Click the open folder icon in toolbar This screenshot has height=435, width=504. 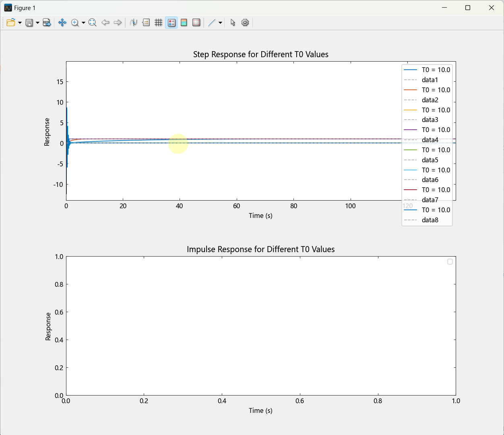[x=11, y=23]
